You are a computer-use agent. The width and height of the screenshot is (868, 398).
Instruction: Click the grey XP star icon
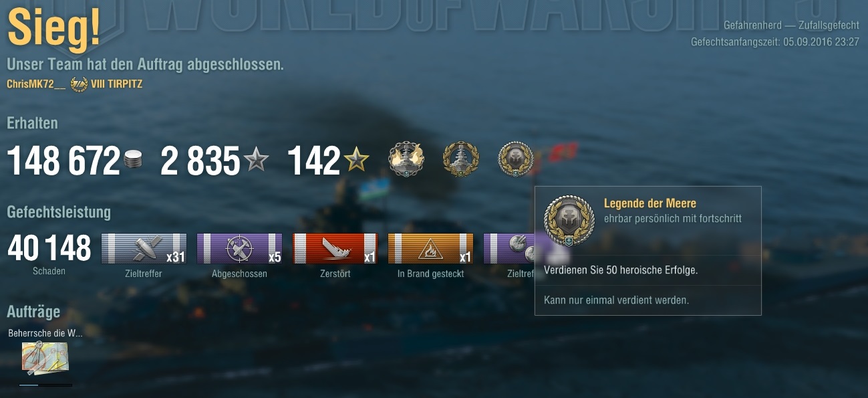tap(255, 160)
